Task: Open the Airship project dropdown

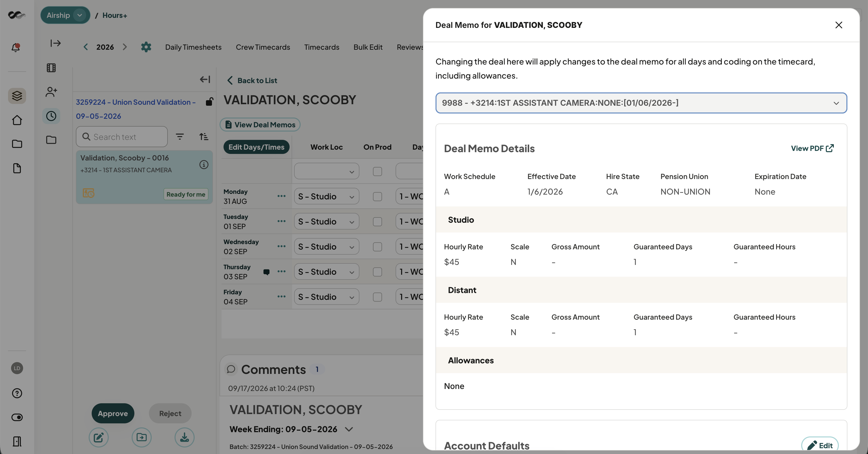Action: click(x=65, y=15)
